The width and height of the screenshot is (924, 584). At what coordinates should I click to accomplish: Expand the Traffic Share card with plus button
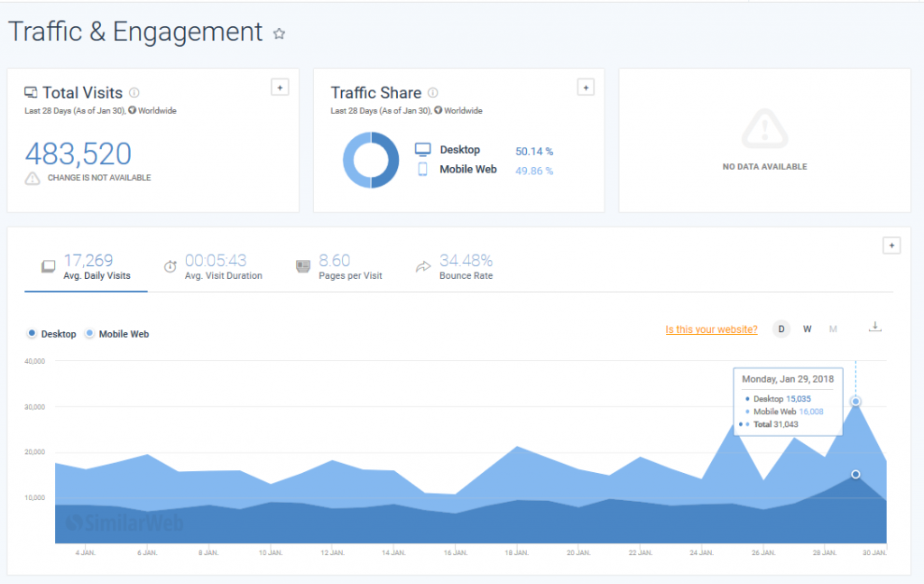(x=586, y=87)
